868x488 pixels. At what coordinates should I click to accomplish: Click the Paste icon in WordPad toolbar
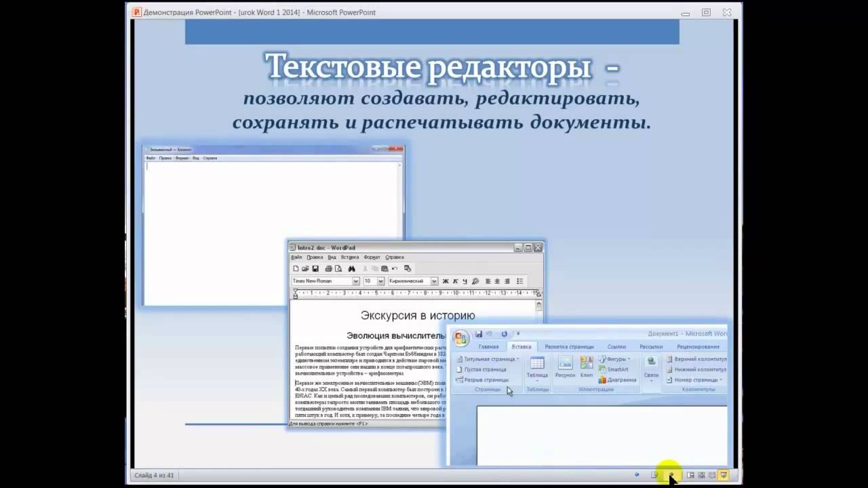click(384, 268)
